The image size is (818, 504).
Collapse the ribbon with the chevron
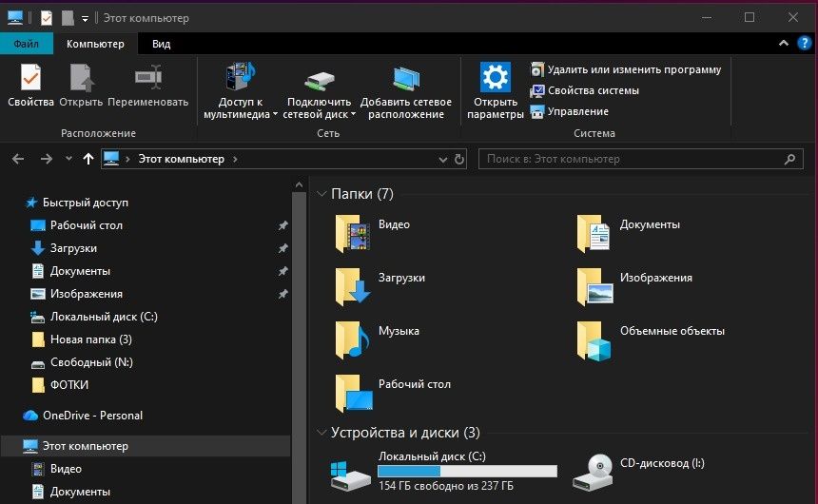point(784,44)
